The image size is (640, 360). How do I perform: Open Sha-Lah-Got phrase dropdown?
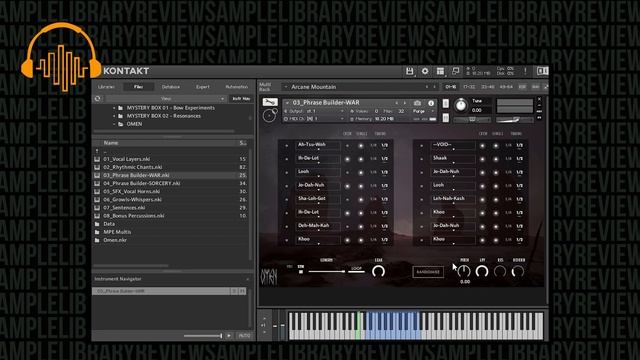click(318, 199)
